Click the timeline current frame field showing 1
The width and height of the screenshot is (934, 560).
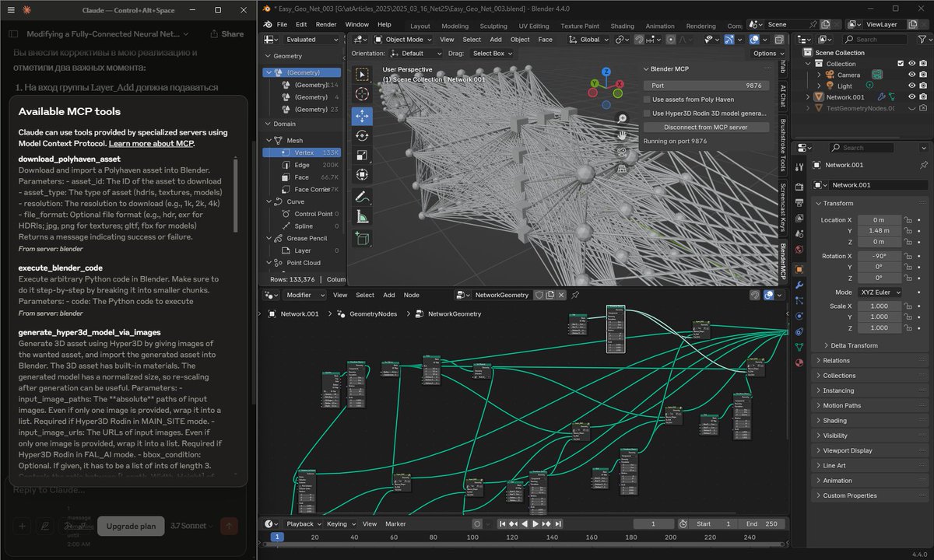click(x=652, y=524)
